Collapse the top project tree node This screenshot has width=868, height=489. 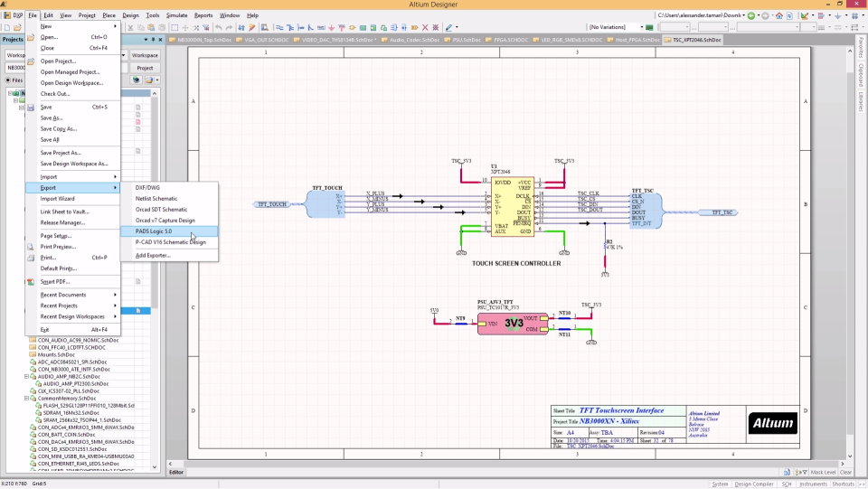tap(10, 93)
